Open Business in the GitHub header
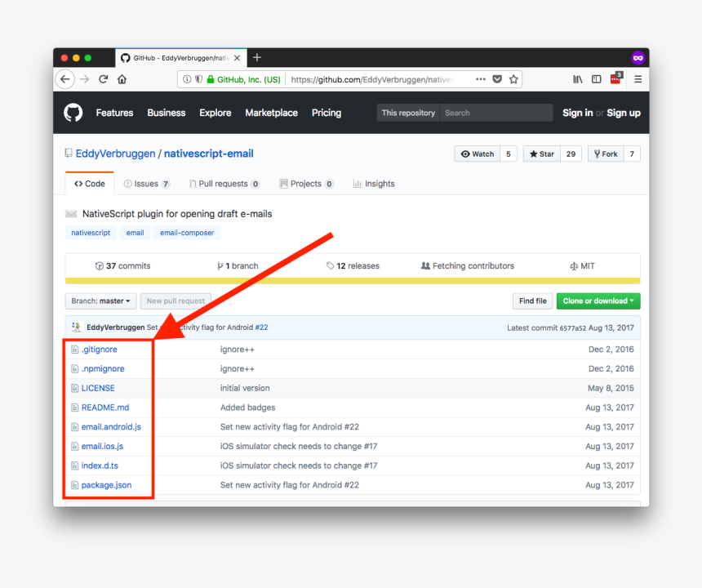 tap(166, 113)
